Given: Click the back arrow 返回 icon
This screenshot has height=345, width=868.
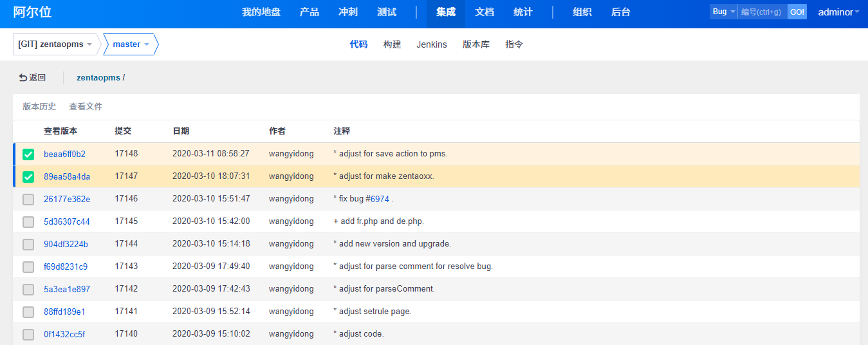Looking at the screenshot, I should (x=23, y=78).
